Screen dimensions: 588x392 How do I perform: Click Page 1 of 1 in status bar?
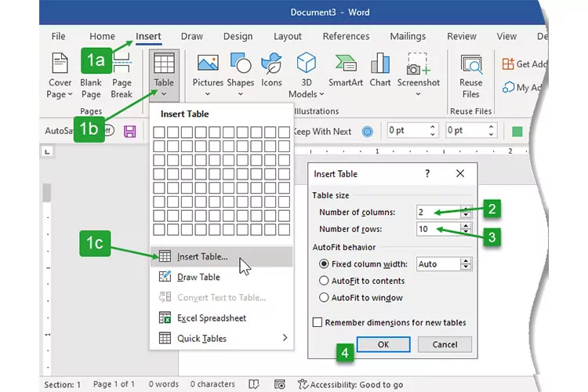pos(114,384)
